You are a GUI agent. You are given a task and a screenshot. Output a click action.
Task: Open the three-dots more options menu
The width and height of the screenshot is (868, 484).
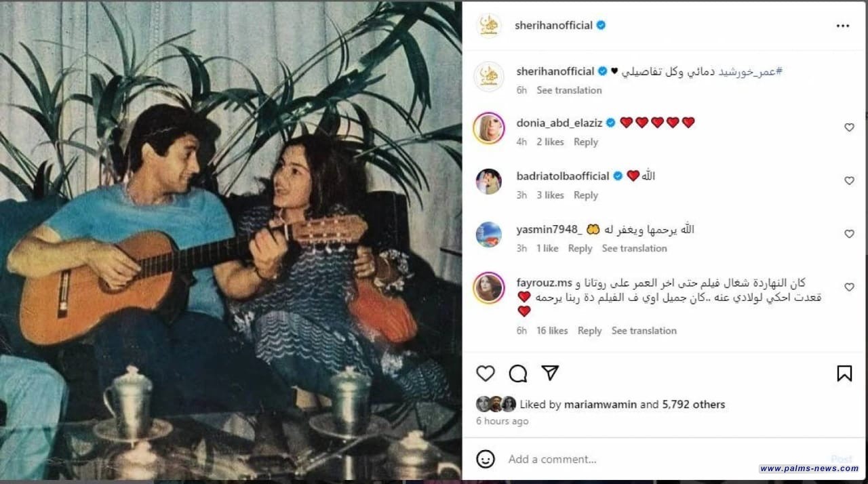coord(843,26)
